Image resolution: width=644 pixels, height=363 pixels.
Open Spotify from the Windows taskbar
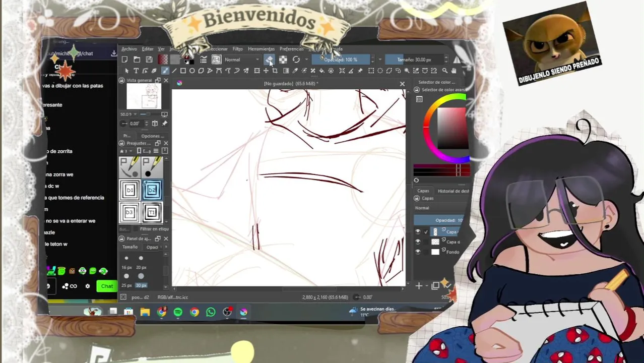178,313
